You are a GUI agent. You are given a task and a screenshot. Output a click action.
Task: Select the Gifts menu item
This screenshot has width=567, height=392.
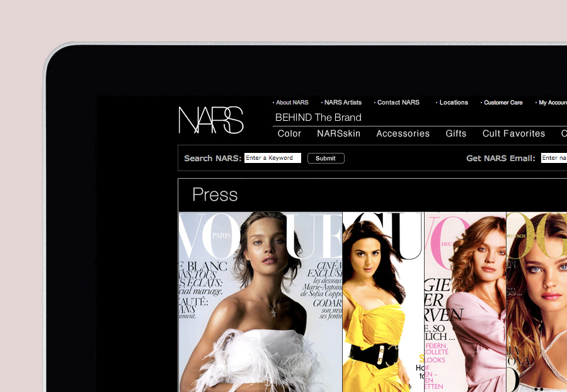[455, 133]
